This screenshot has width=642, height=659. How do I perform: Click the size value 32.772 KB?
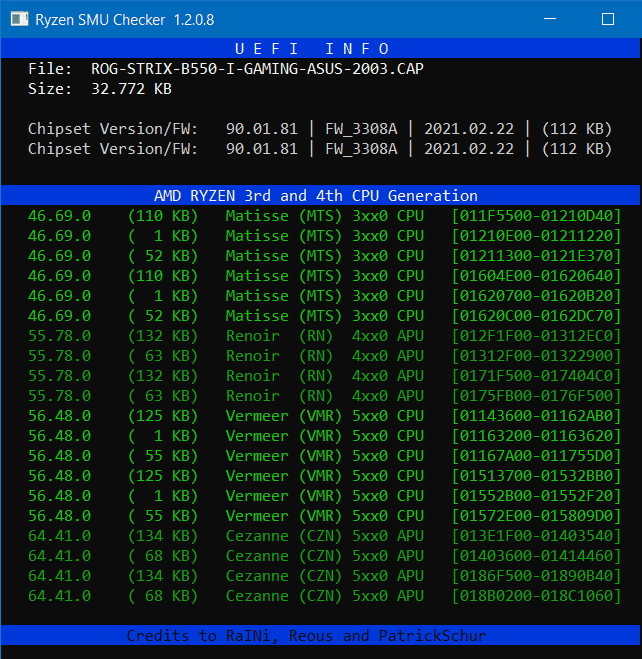click(x=132, y=89)
